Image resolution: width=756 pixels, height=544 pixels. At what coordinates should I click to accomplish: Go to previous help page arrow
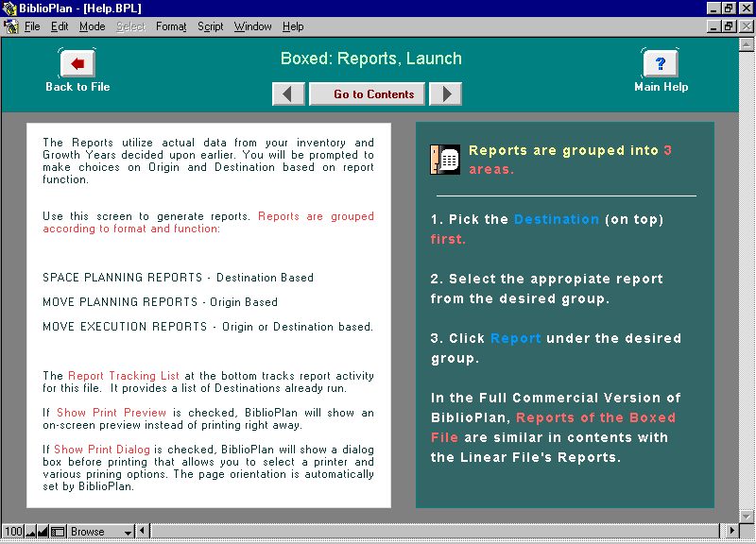point(288,93)
